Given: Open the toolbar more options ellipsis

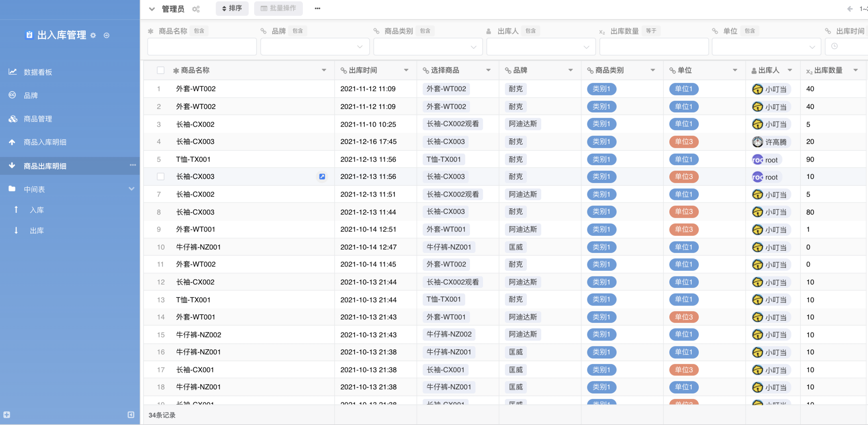Looking at the screenshot, I should tap(317, 8).
